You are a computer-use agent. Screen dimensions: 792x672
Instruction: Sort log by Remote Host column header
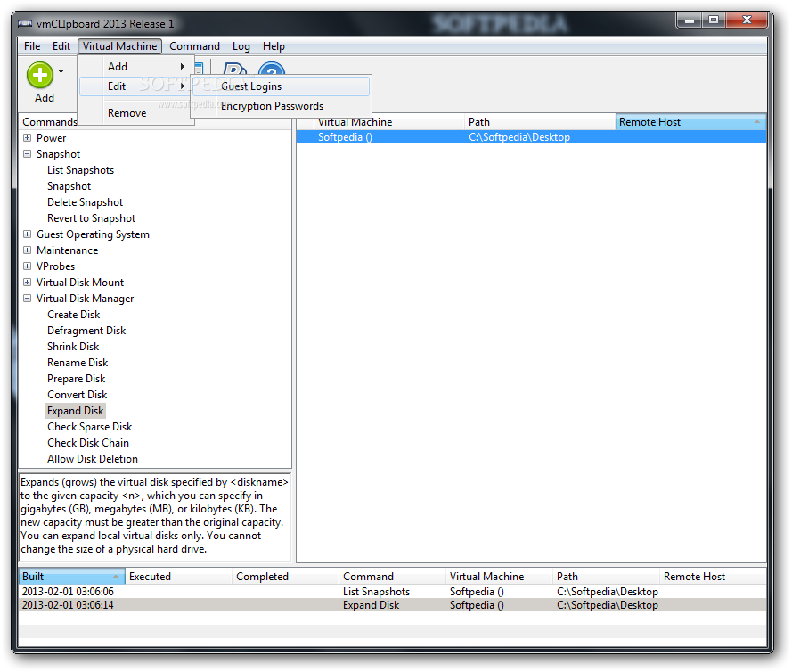(x=713, y=577)
